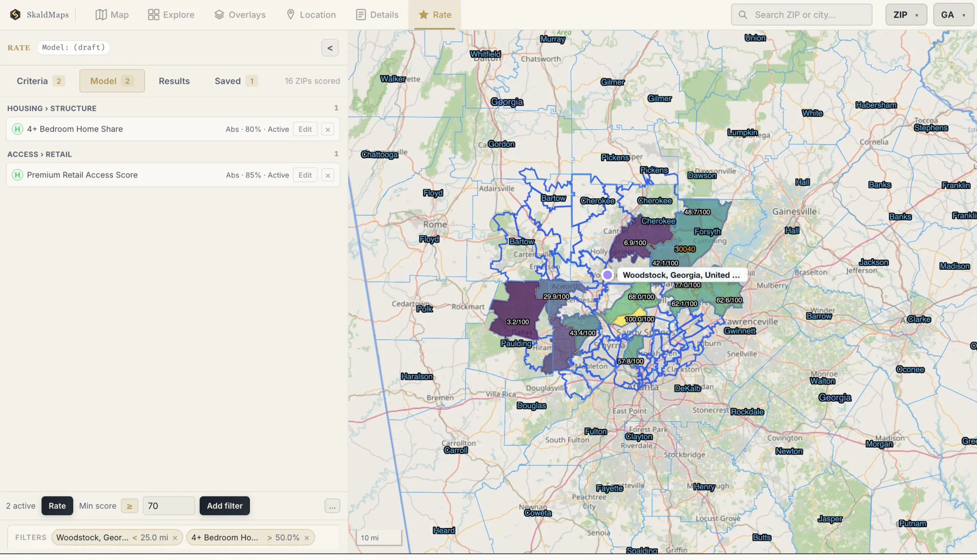
Task: Click the Rate button
Action: (x=57, y=506)
